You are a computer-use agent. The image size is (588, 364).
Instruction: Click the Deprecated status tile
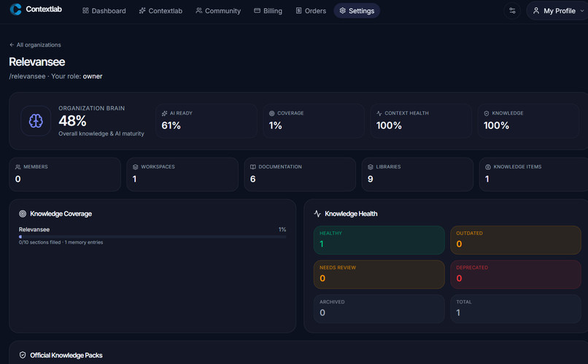pyautogui.click(x=516, y=274)
